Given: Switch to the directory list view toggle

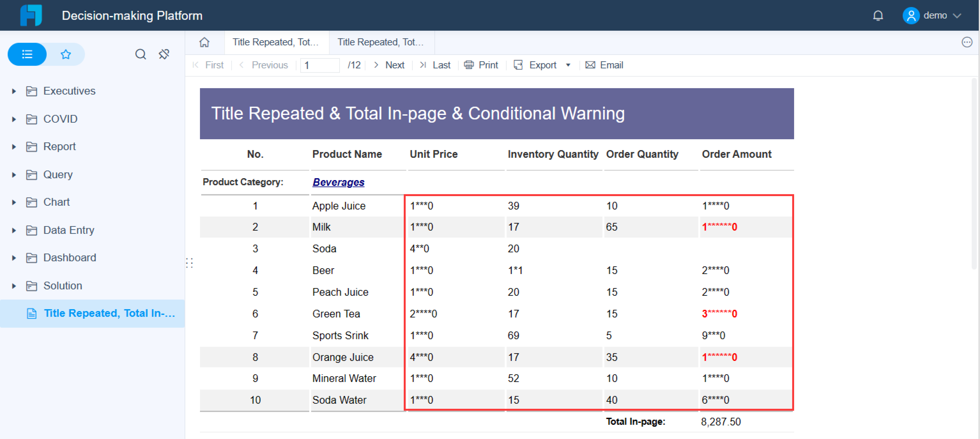Looking at the screenshot, I should pyautogui.click(x=27, y=54).
